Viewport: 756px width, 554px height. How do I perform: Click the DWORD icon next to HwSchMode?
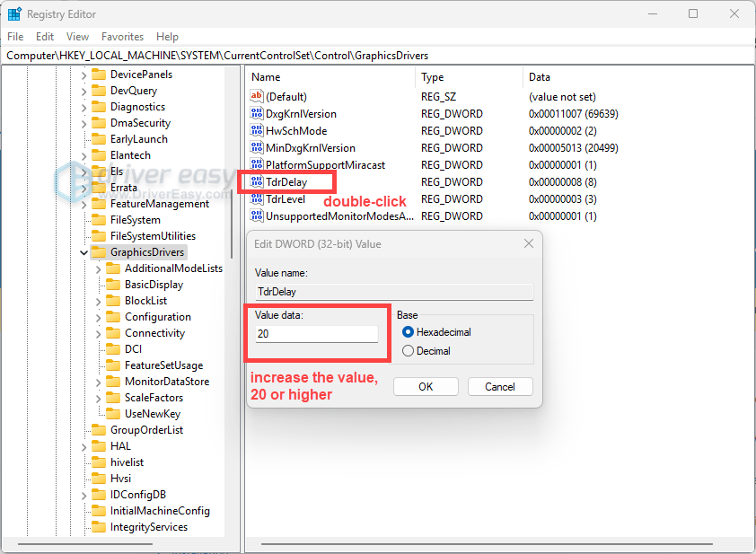pyautogui.click(x=256, y=131)
